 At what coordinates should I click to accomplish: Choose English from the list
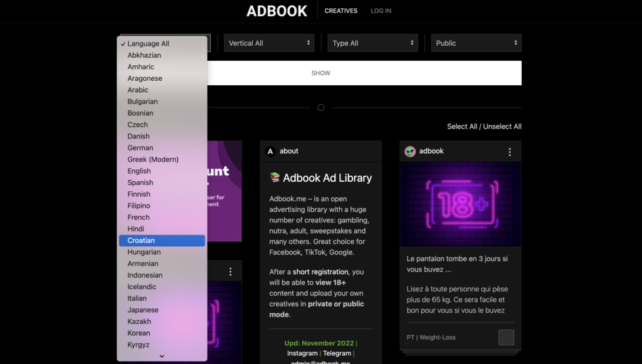tap(162, 171)
